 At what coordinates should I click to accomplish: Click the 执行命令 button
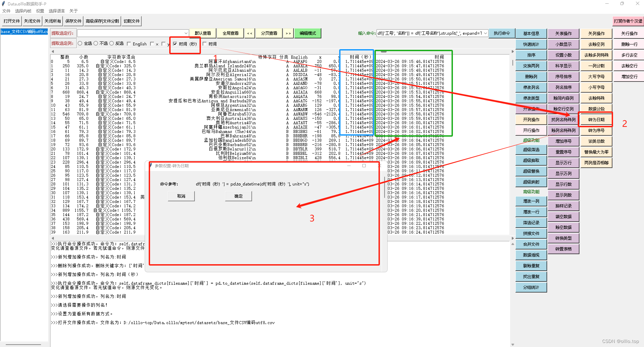[502, 33]
